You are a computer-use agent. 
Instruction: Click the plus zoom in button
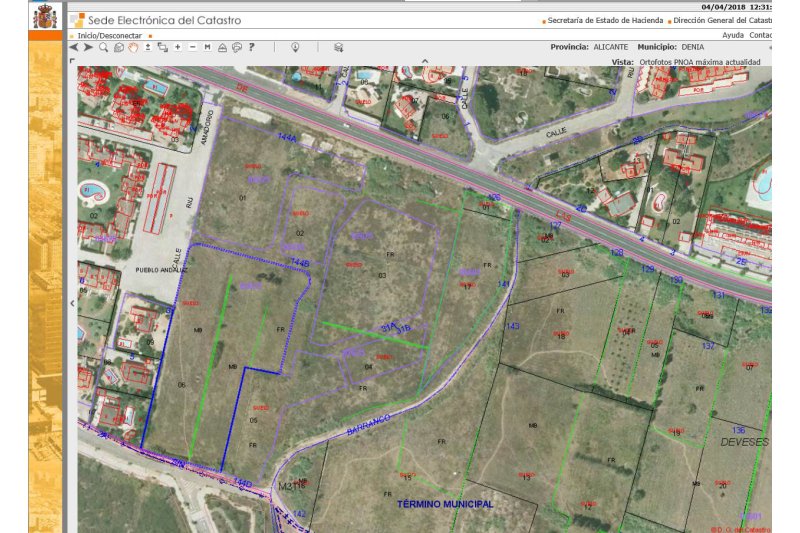click(x=177, y=47)
